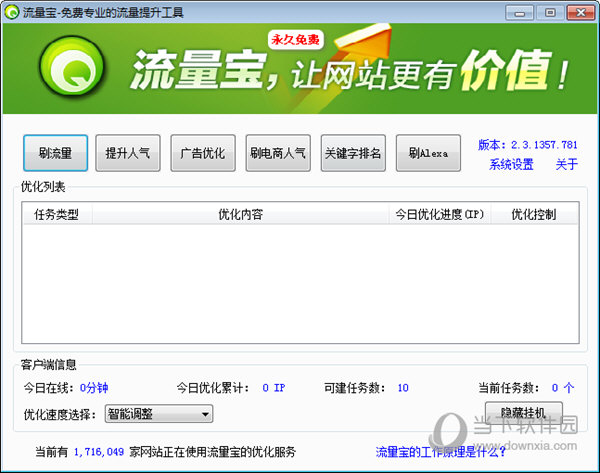Click the 广告优化 button
Viewport: 600px width, 473px height.
tap(203, 153)
